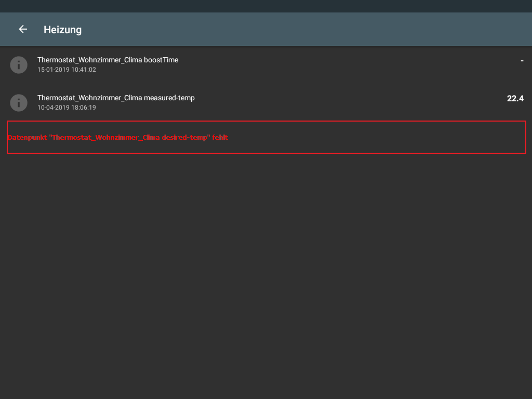Select the Thermostat_Wohnzimmer_Clima measured-temp label
The height and width of the screenshot is (399, 532).
(x=116, y=98)
